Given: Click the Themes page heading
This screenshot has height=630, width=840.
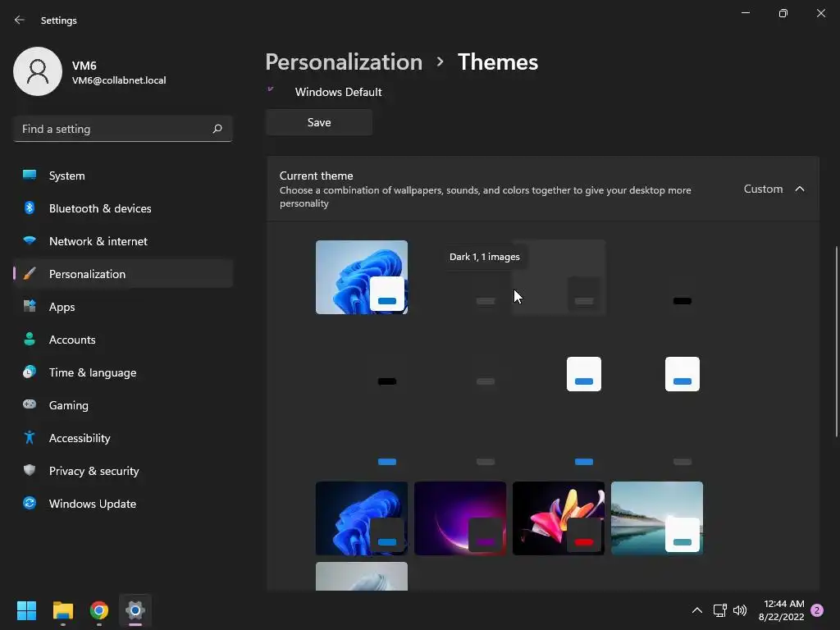Looking at the screenshot, I should tap(498, 62).
